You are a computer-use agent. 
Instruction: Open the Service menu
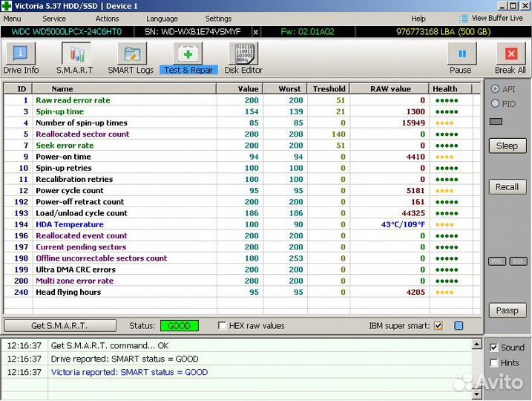pos(54,19)
